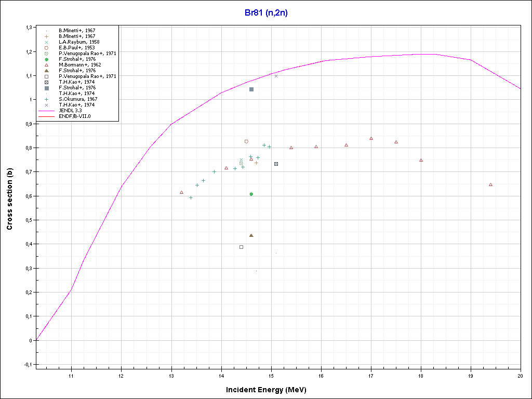Click the gray filled square data point in plot
This screenshot has width=532, height=399.
tap(251, 89)
